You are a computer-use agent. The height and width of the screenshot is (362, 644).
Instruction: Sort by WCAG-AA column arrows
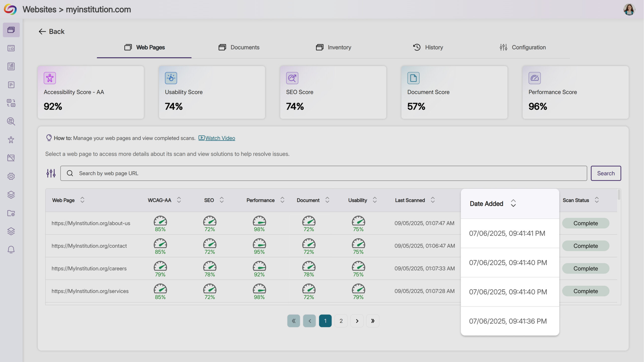tap(179, 200)
